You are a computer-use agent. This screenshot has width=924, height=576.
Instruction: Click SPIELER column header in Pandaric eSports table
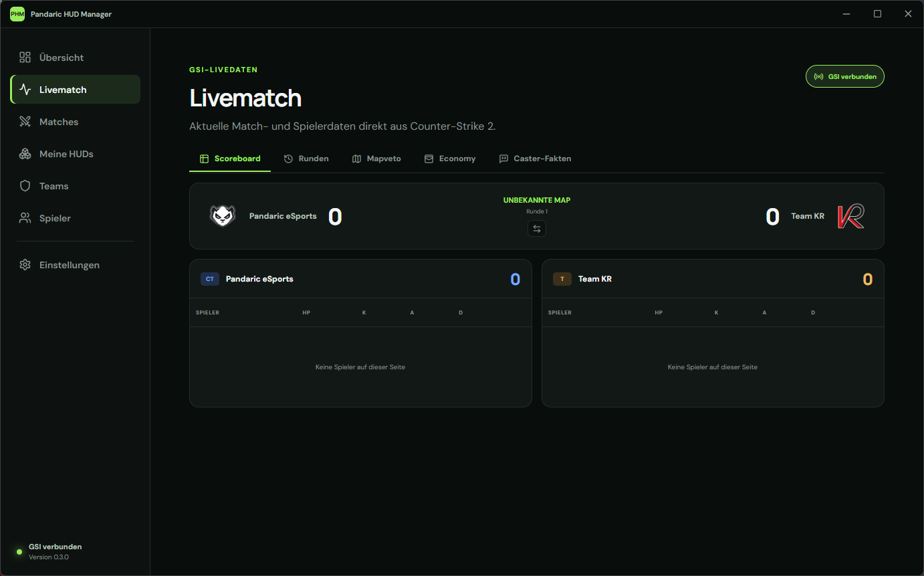coord(207,312)
